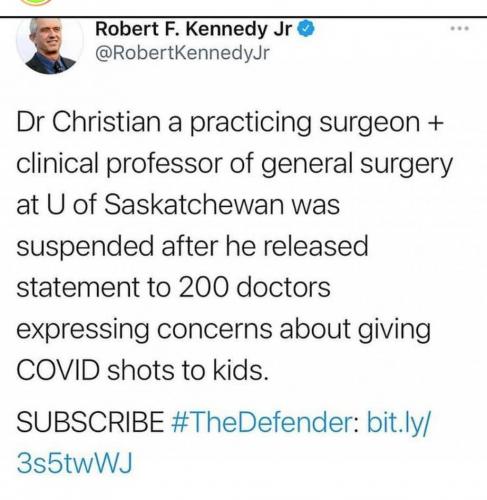Click the partial green avatar above the divider
The width and height of the screenshot is (487, 500).
[x=35, y=3]
